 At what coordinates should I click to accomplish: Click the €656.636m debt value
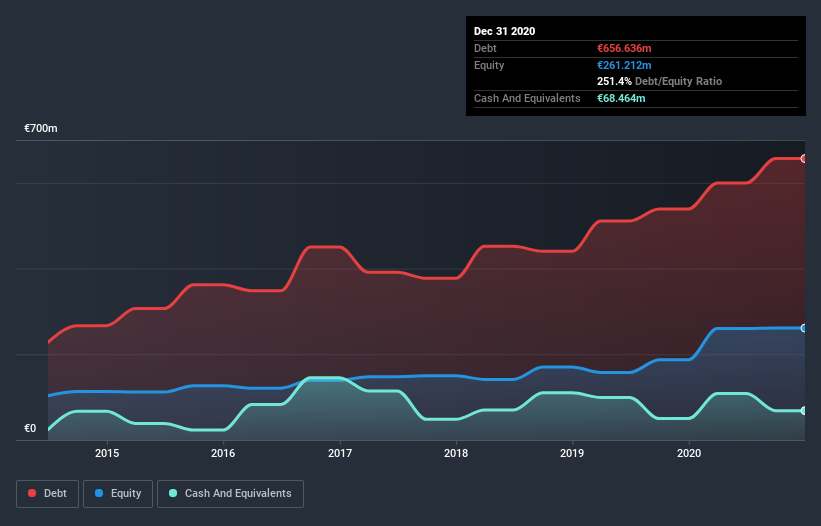(x=624, y=48)
